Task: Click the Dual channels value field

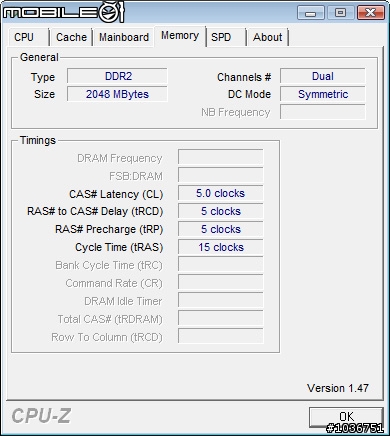Action: coord(323,76)
